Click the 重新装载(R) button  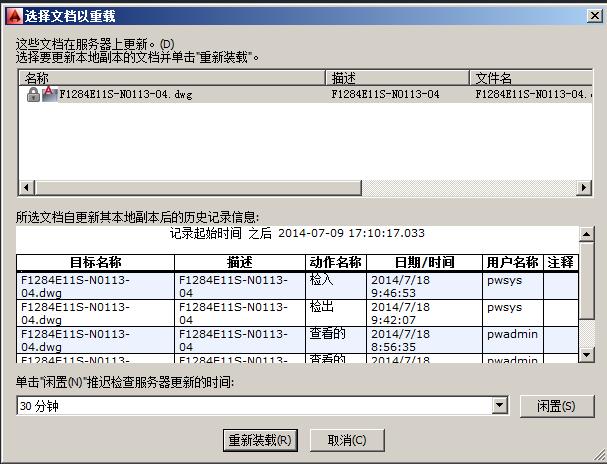coord(260,440)
